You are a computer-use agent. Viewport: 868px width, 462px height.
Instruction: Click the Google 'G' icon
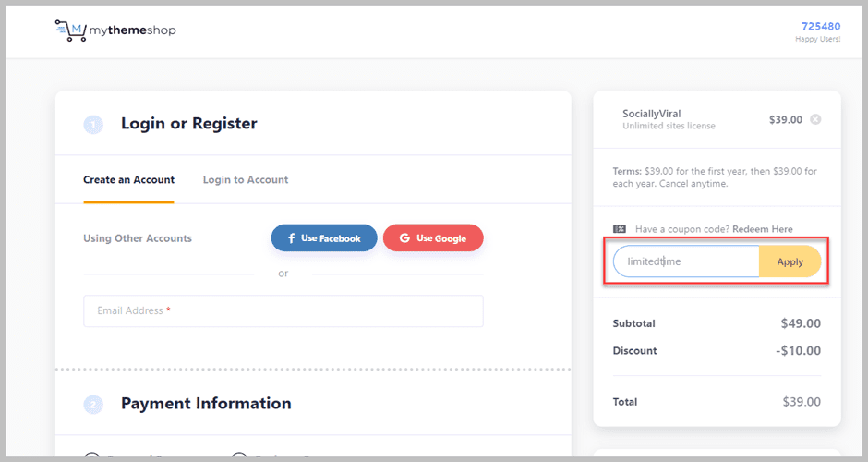(404, 238)
